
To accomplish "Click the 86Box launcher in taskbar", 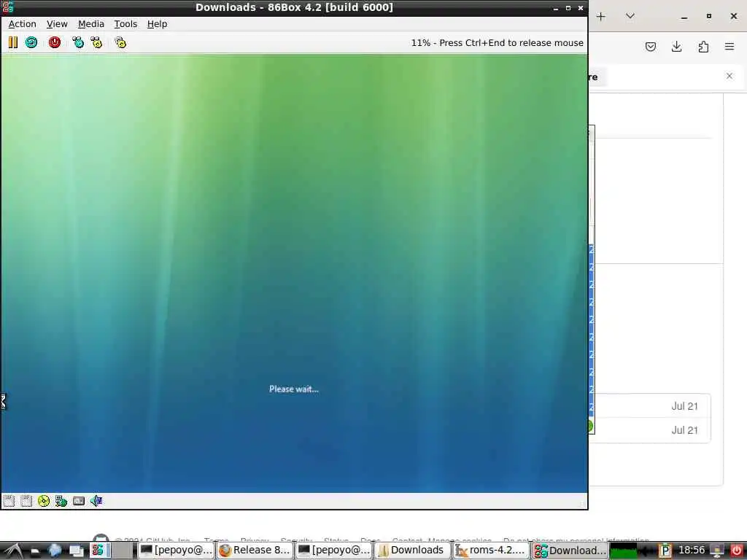I will click(x=98, y=551).
